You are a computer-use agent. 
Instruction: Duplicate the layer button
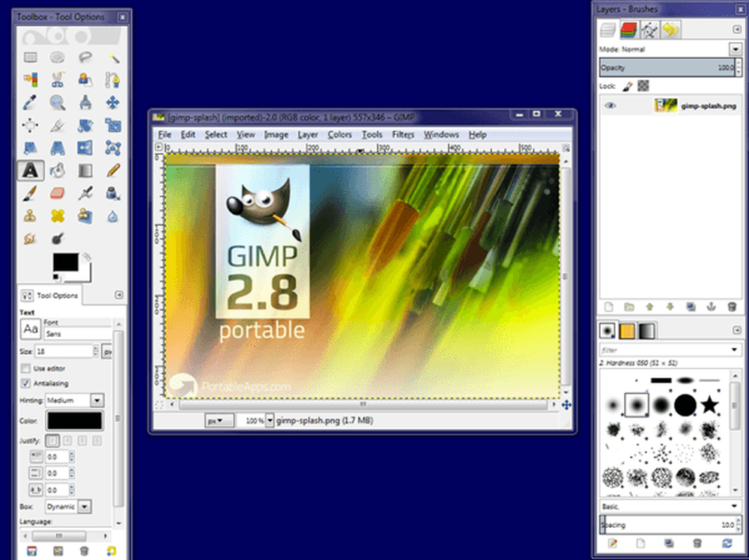click(x=691, y=307)
